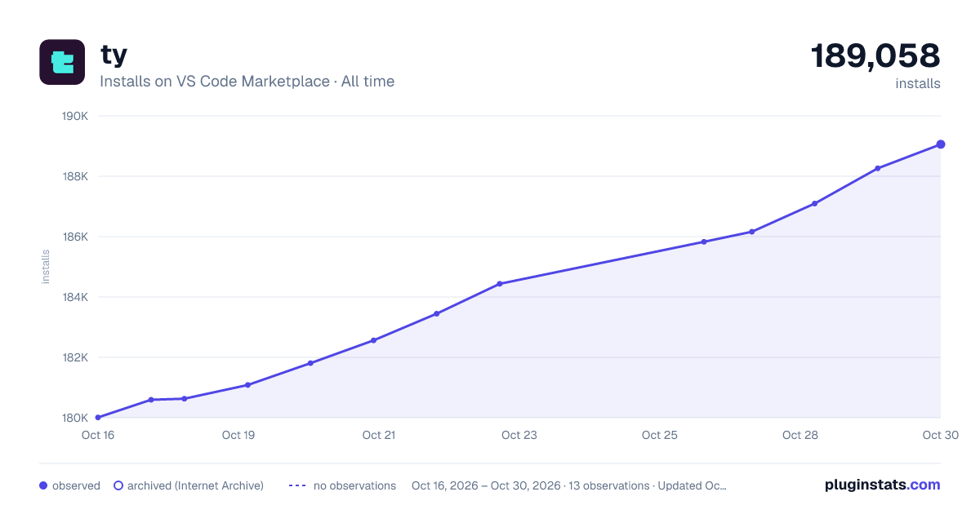Screen dimensions: 980x514
Task: Click the 190K y-axis label
Action: point(75,116)
